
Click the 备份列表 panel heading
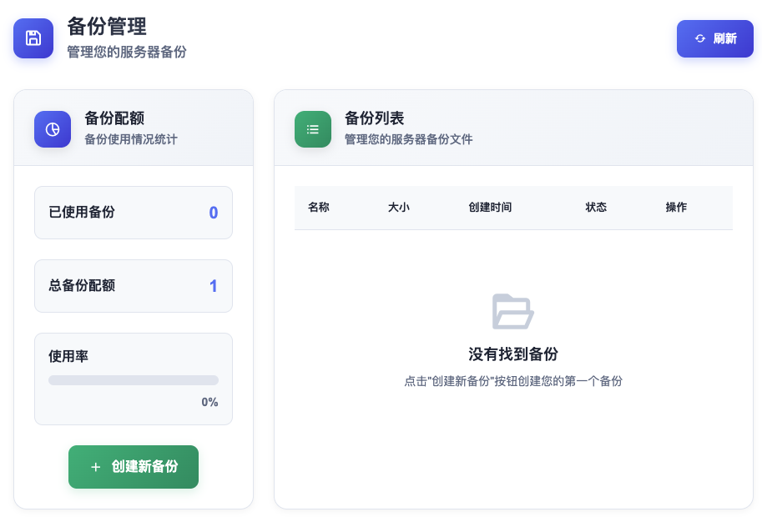[x=375, y=118]
